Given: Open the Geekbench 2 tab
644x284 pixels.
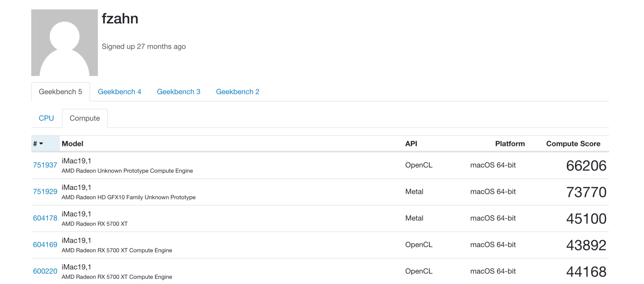Looking at the screenshot, I should pos(237,92).
